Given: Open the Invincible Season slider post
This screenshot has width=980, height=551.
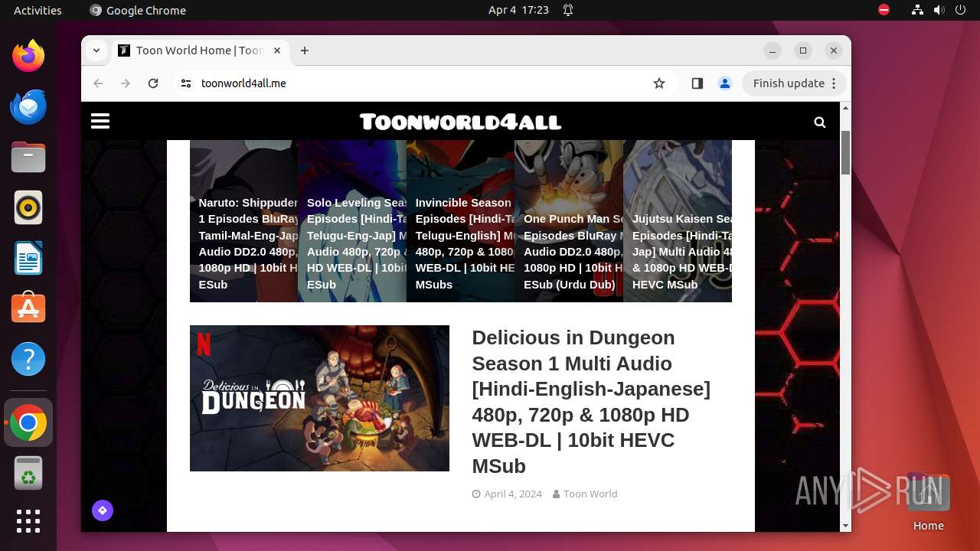Looking at the screenshot, I should click(460, 221).
